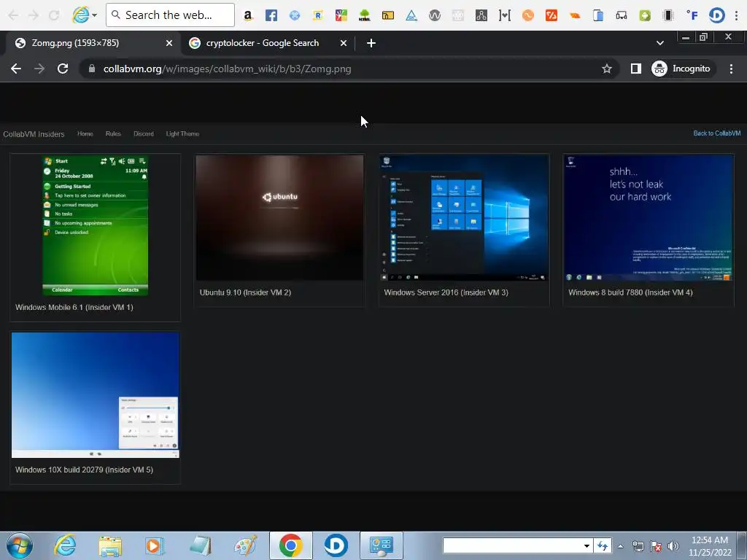Screen dimensions: 747x560
Task: Open Windows Media Player from taskbar
Action: click(x=155, y=545)
